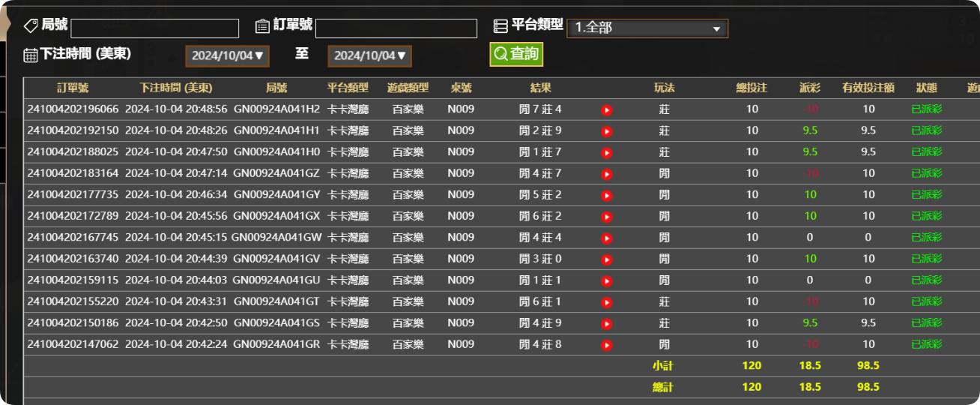Play video replay for round GN00924A041GZ
Screen dimensions: 980x405
607,174
